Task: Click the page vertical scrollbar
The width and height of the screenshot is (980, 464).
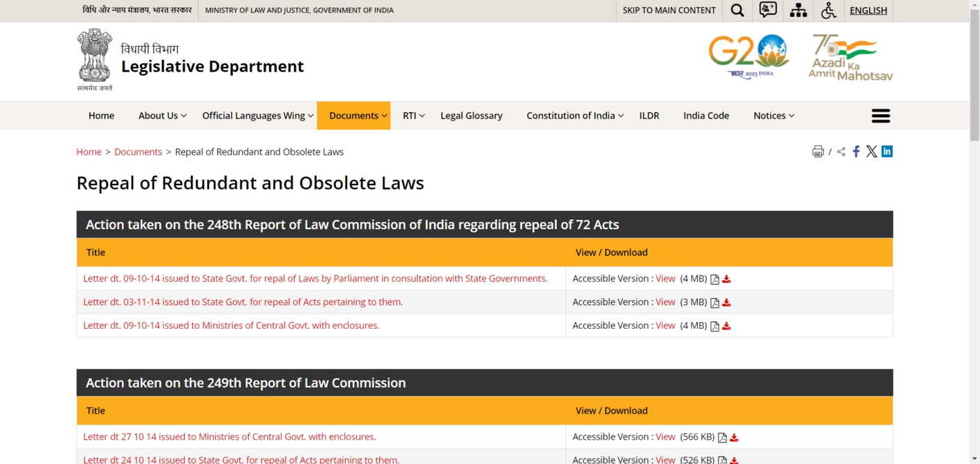Action: (974, 209)
